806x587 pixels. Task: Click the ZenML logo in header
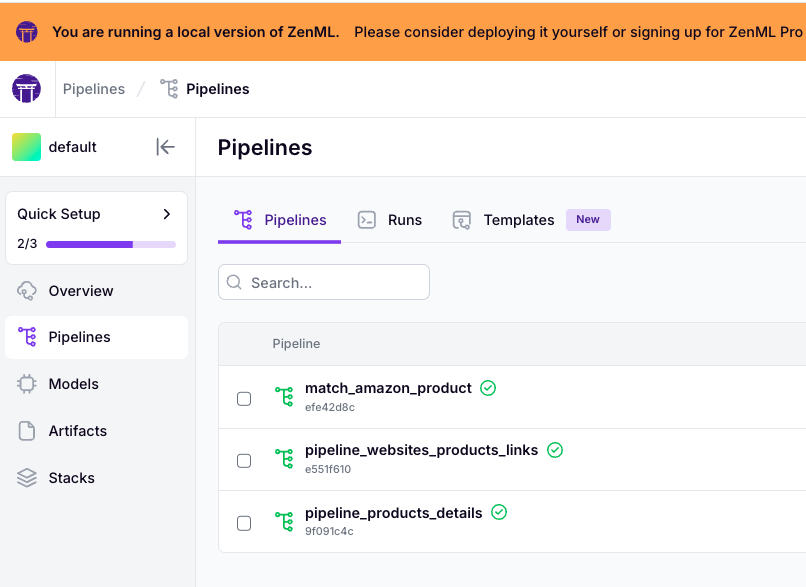[x=26, y=89]
